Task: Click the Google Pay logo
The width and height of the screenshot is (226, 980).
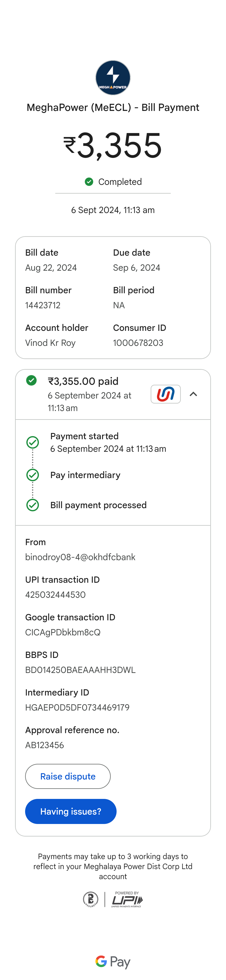Action: (113, 962)
